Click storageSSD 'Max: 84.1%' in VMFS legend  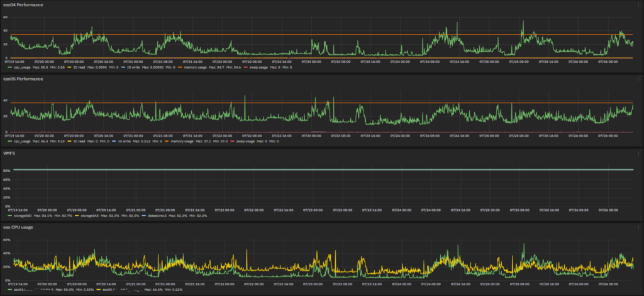[43, 216]
